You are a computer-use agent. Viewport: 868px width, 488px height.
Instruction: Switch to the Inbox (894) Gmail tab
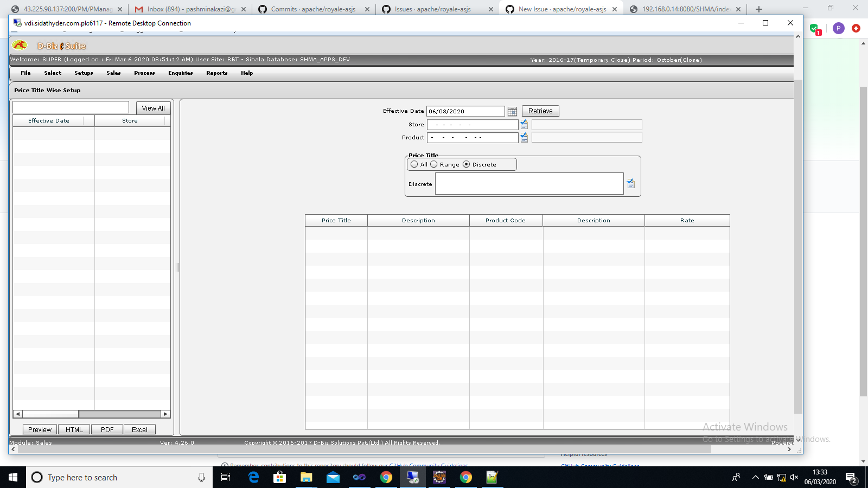coord(190,9)
